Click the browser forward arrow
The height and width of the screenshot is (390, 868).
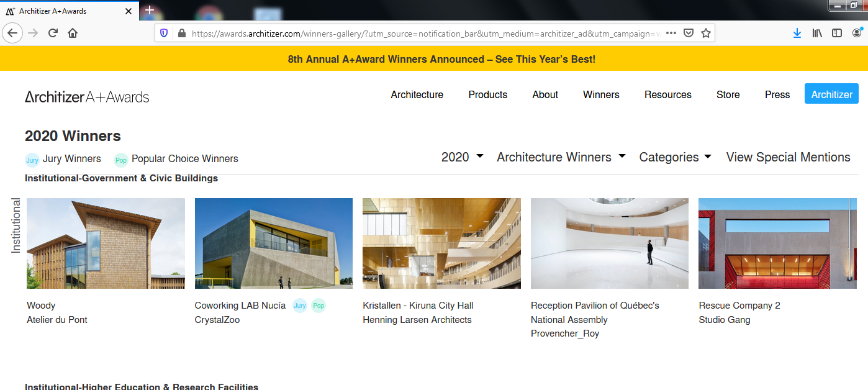[33, 33]
